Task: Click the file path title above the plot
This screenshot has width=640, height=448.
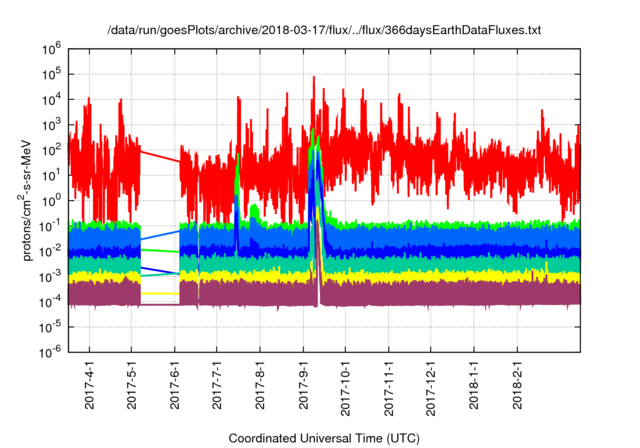Action: click(x=324, y=30)
